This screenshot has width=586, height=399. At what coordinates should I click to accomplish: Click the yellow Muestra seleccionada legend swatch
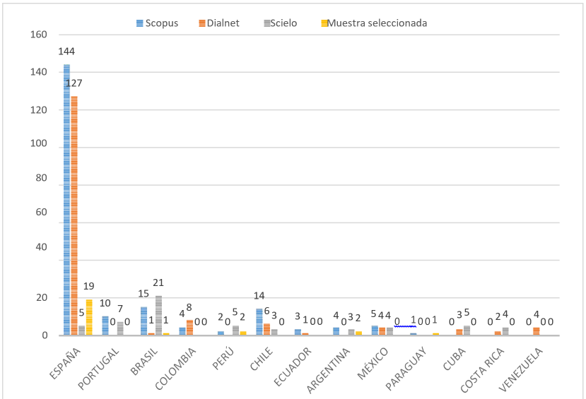point(324,23)
